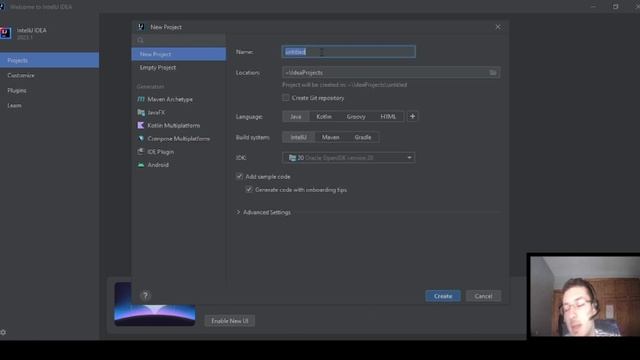Select Kotlin Multiplatform generator entry
Image resolution: width=640 pixels, height=360 pixels.
tap(179, 125)
